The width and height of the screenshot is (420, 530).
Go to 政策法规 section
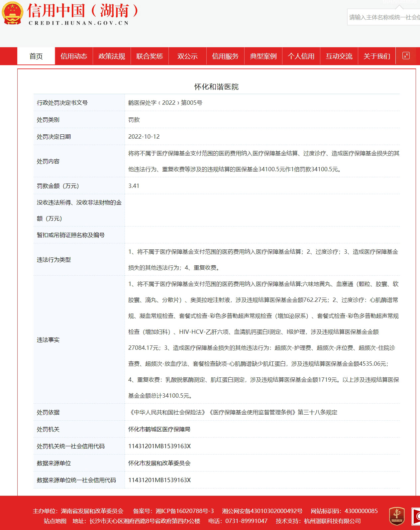click(112, 56)
